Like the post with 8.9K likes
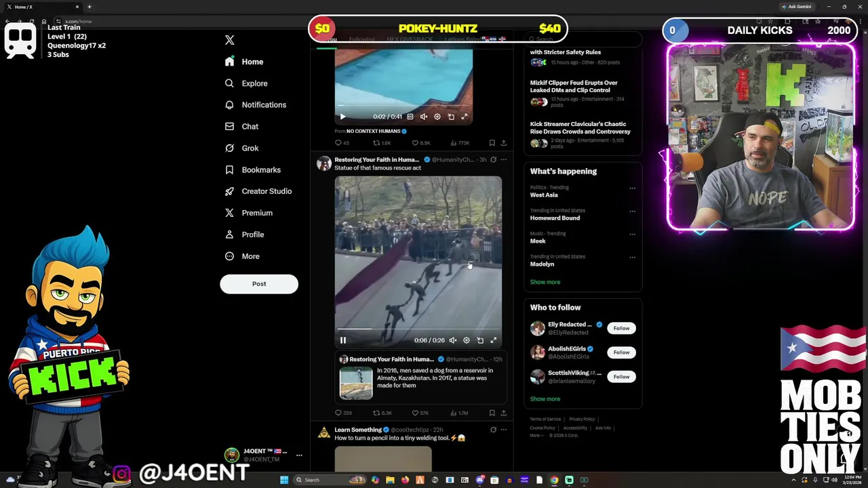868x488 pixels. (421, 143)
